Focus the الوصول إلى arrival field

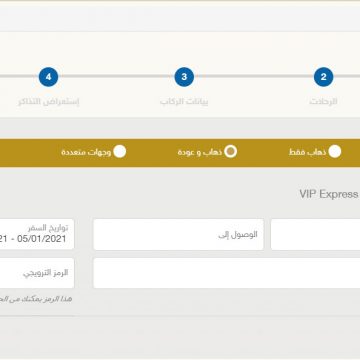(178, 234)
